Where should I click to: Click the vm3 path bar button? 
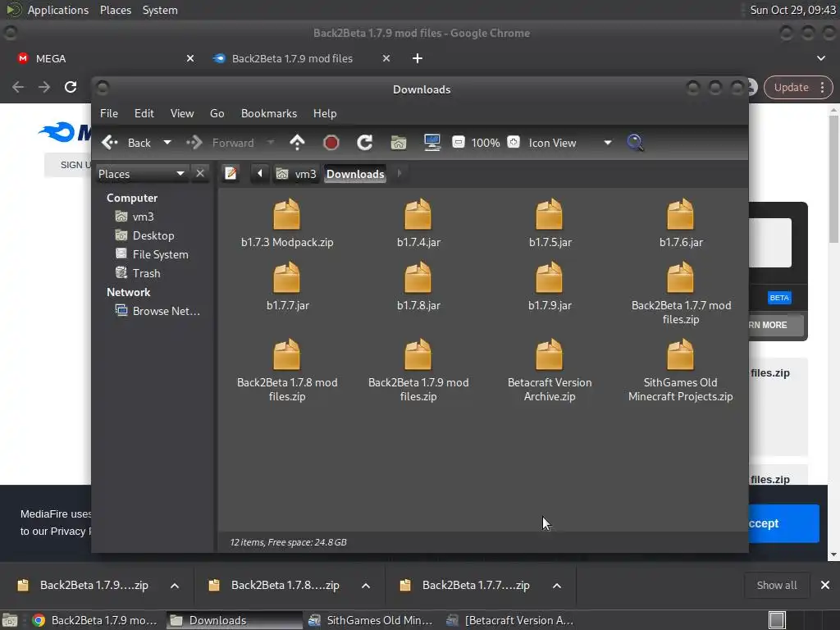[x=297, y=174]
